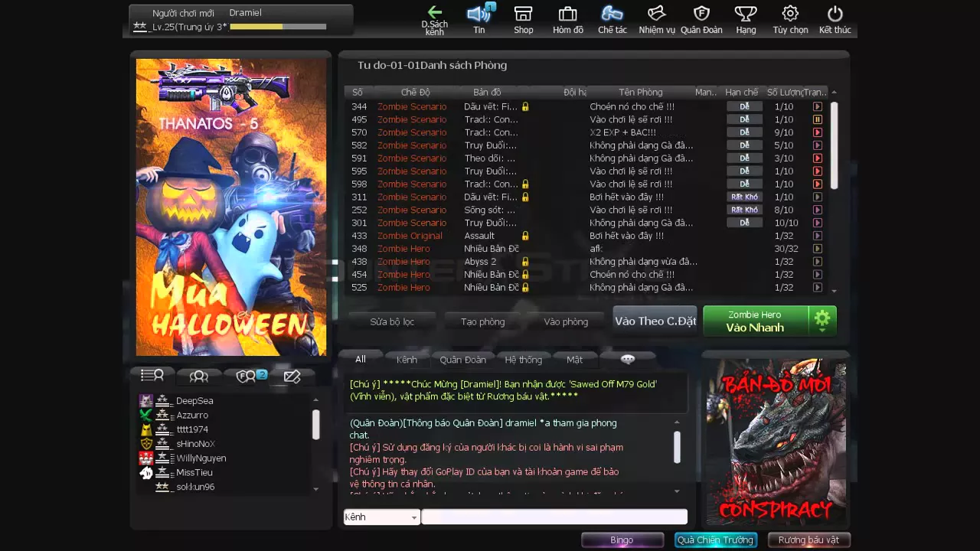The image size is (980, 551).
Task: Open Chế tác crafting
Action: [612, 21]
